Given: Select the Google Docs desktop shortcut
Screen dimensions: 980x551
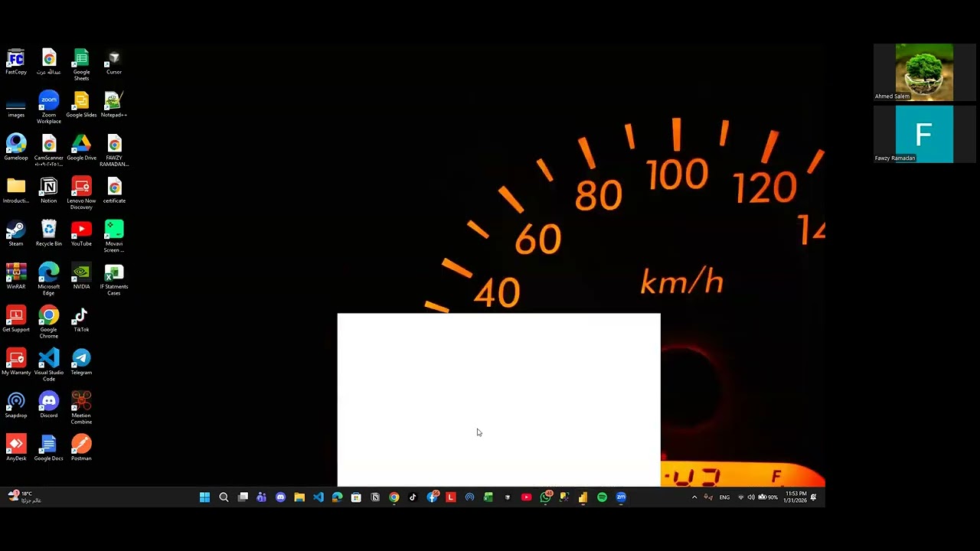Looking at the screenshot, I should coord(48,448).
